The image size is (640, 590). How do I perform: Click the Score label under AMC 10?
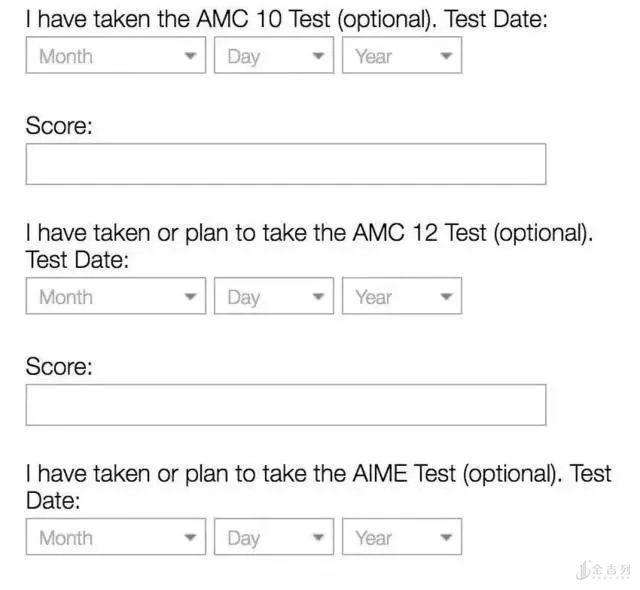(x=59, y=126)
